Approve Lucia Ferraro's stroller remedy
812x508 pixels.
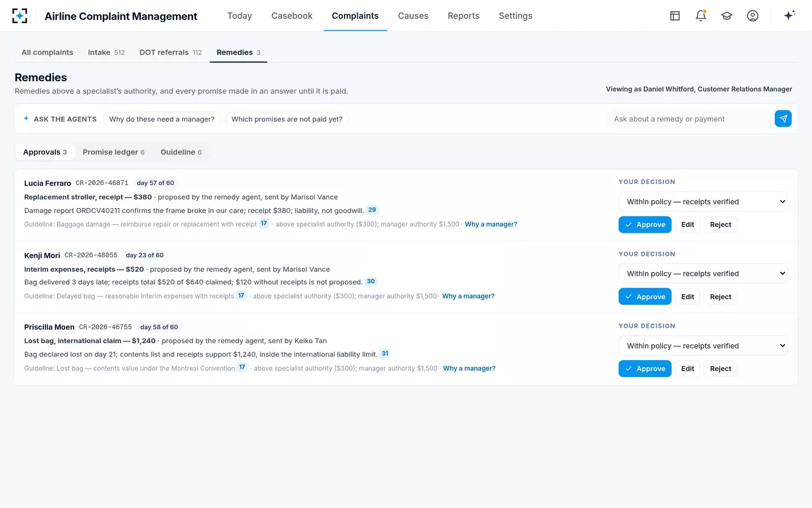[x=645, y=225]
